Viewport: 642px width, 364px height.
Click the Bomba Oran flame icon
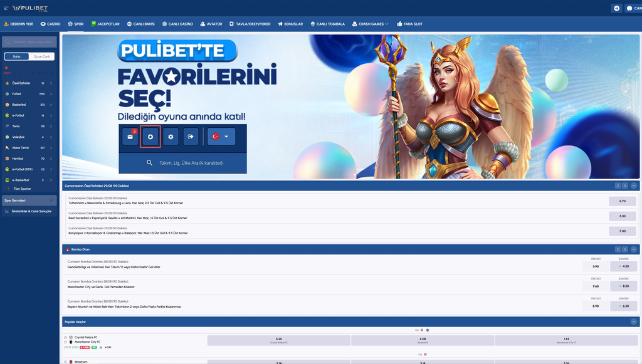tap(68, 249)
